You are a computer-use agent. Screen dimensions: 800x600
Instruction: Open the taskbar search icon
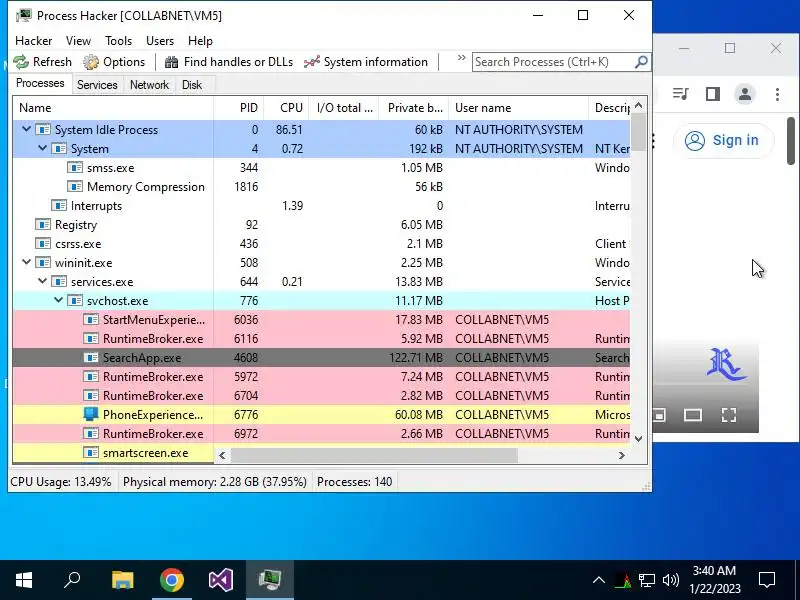pyautogui.click(x=72, y=580)
